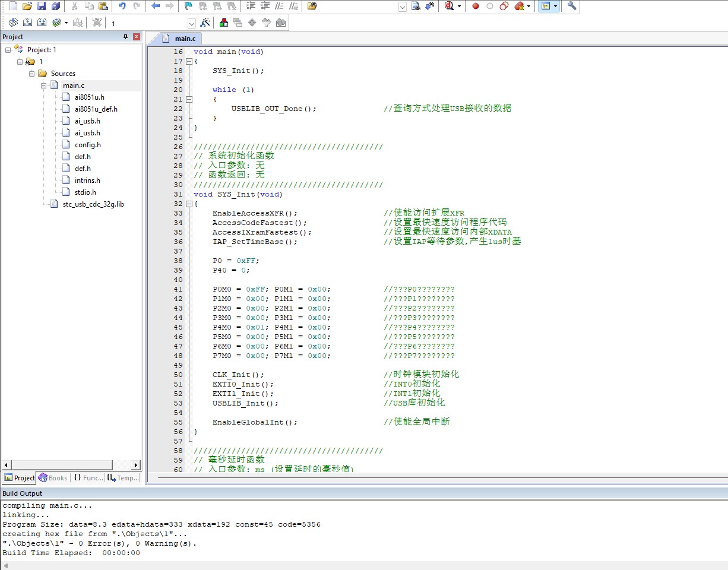Start or stop the debug session
728x570 pixels.
click(x=450, y=6)
